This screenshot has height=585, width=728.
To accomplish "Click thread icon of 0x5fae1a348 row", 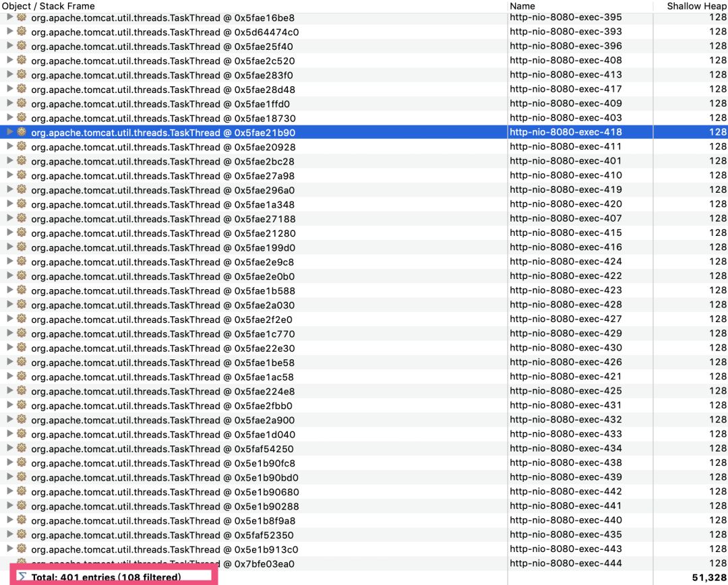I will tap(22, 204).
